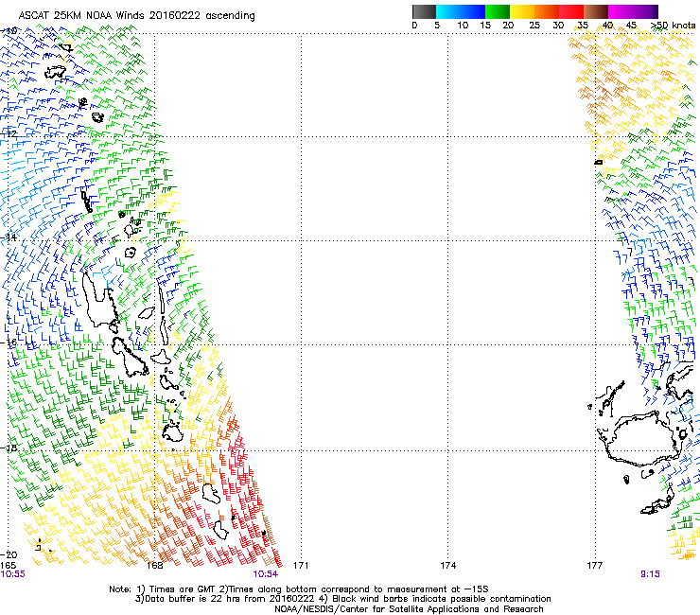This screenshot has height=615, width=700.
Task: Click legend tick label 10
Action: pyautogui.click(x=463, y=26)
